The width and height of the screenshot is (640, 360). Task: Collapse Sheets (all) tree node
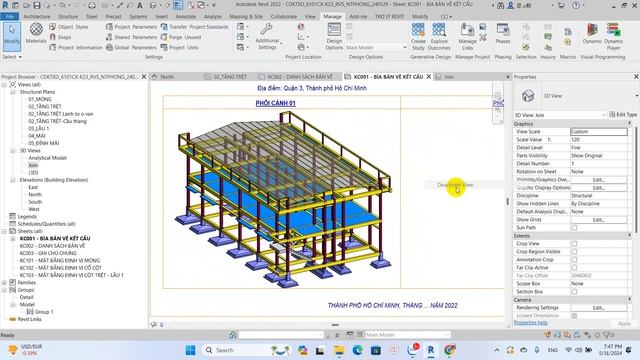(4, 231)
